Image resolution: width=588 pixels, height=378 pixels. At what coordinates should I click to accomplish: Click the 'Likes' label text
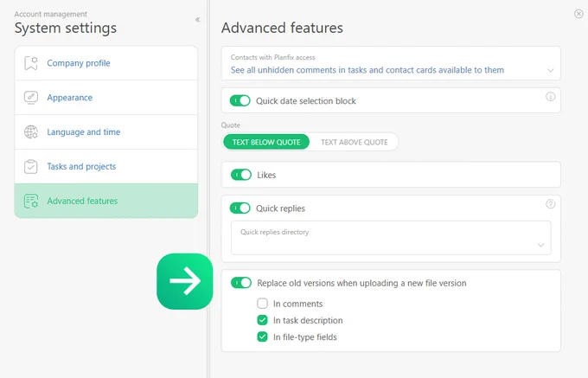[266, 175]
